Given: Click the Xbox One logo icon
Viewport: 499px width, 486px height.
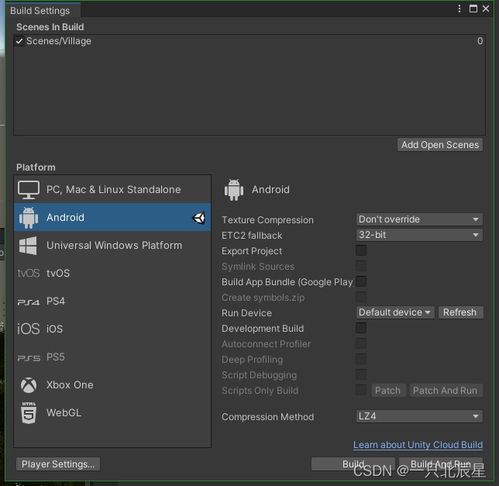Looking at the screenshot, I should [29, 385].
